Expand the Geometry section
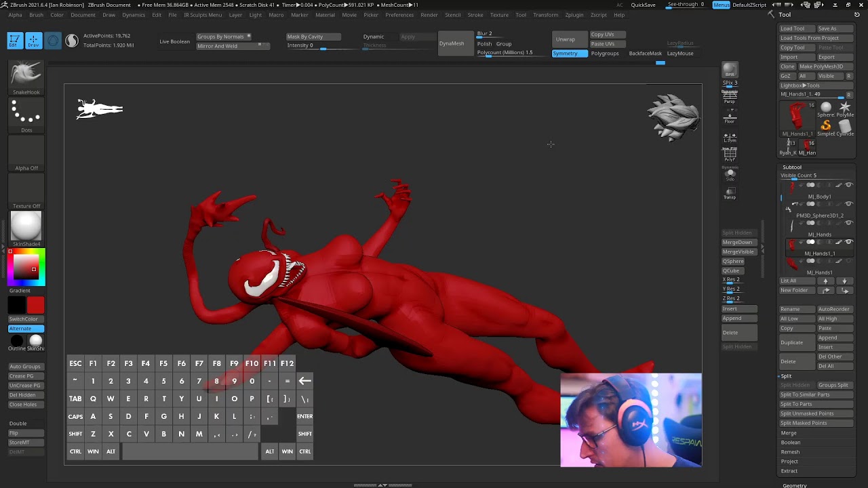Viewport: 868px width, 488px height. (795, 485)
